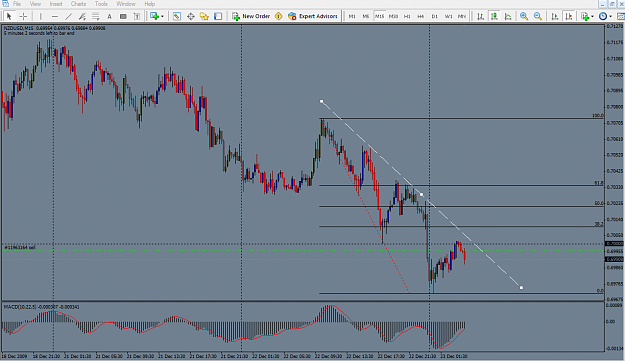Switch to candlestick chart display
Viewport: 625px width, 361px height.
(x=494, y=16)
